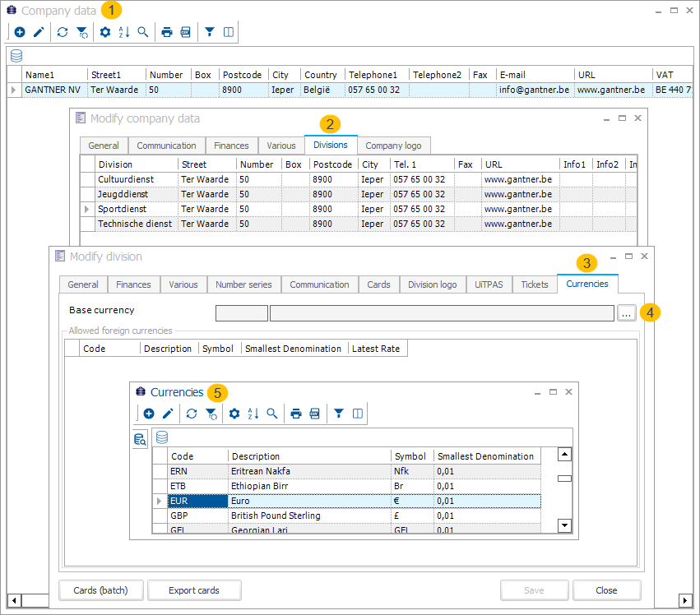
Task: Open the Company logo tab
Action: pos(393,146)
